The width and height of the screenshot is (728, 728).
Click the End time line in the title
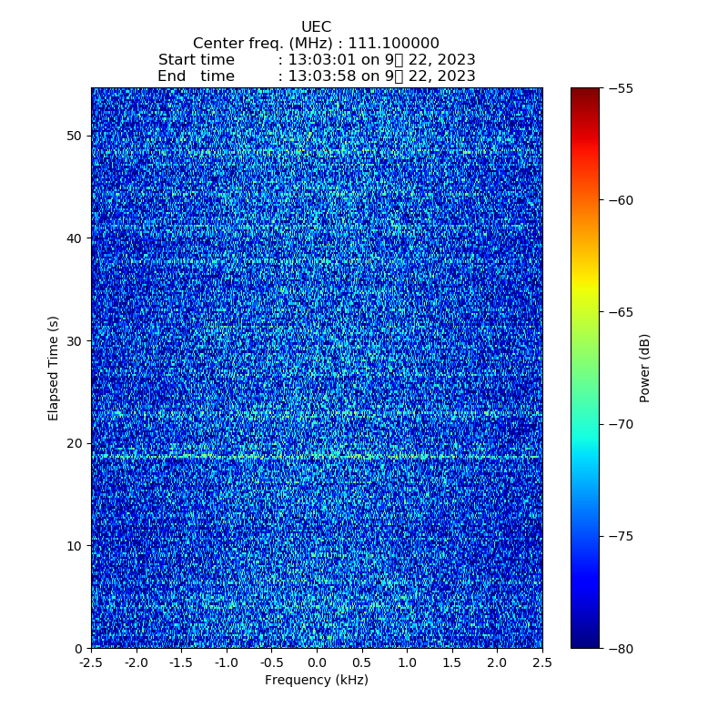tap(316, 76)
